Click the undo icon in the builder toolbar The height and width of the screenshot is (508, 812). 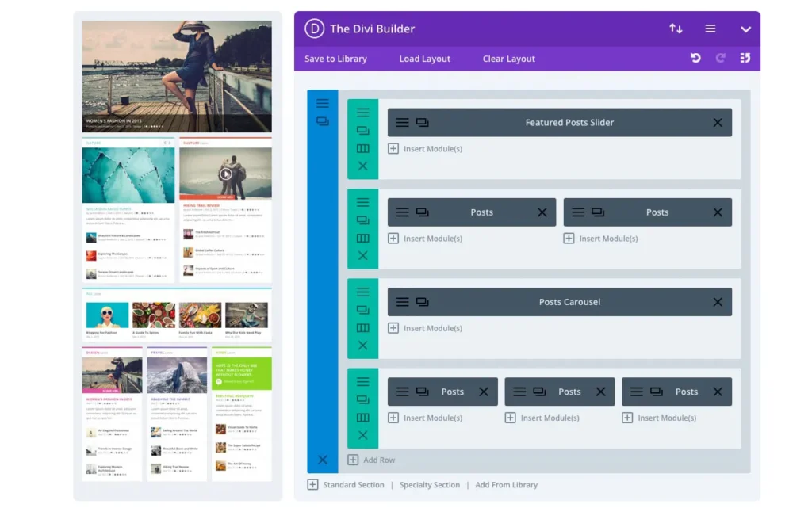695,58
